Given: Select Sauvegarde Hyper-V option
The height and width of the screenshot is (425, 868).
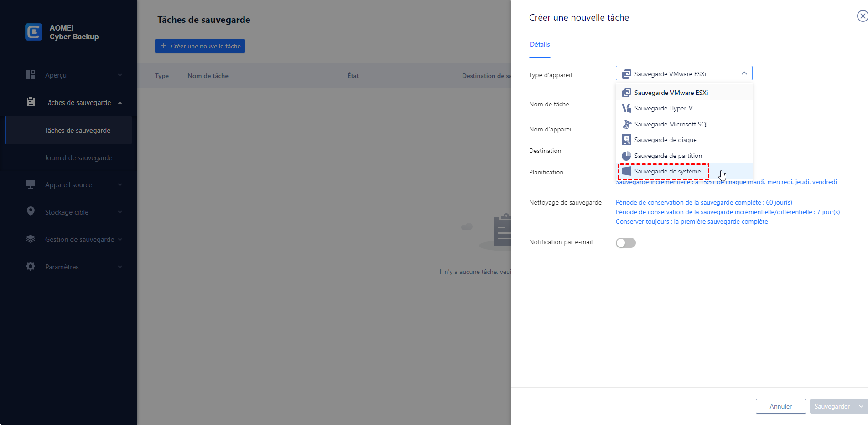Looking at the screenshot, I should coord(684,108).
